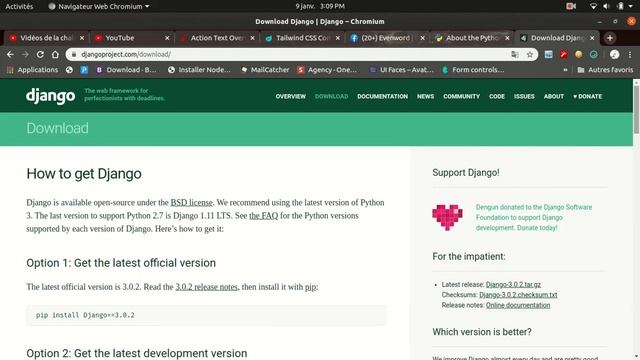Open the MailCatcher bookmark

coord(265,70)
